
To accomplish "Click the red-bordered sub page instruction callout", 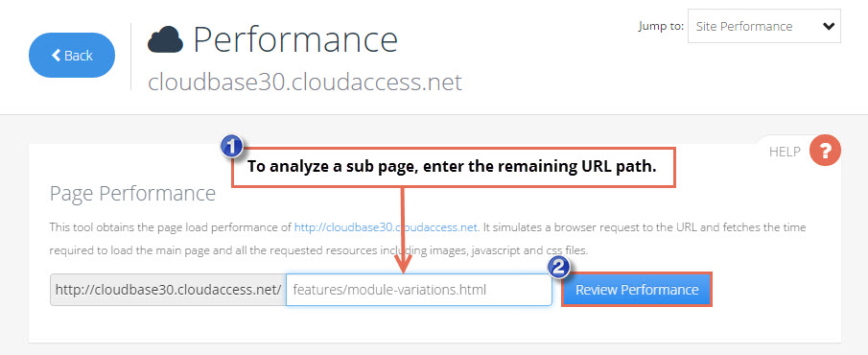I will [454, 167].
